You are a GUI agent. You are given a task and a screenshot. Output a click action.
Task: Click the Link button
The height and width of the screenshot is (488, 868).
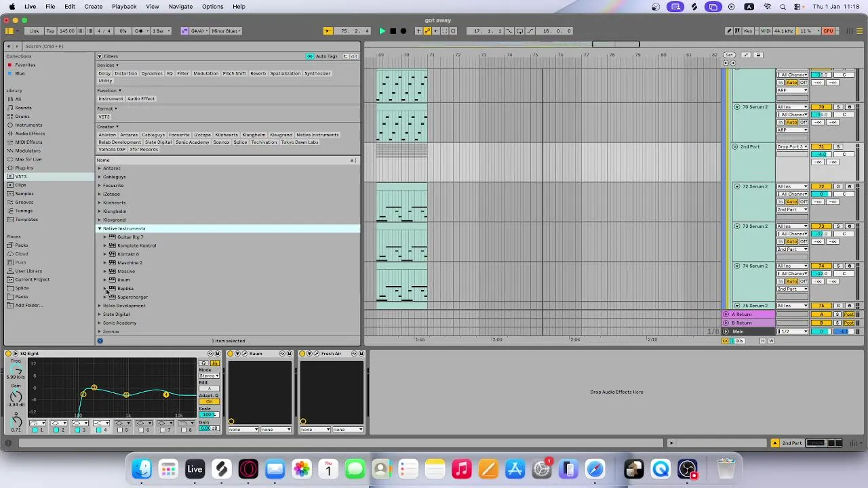pyautogui.click(x=34, y=30)
